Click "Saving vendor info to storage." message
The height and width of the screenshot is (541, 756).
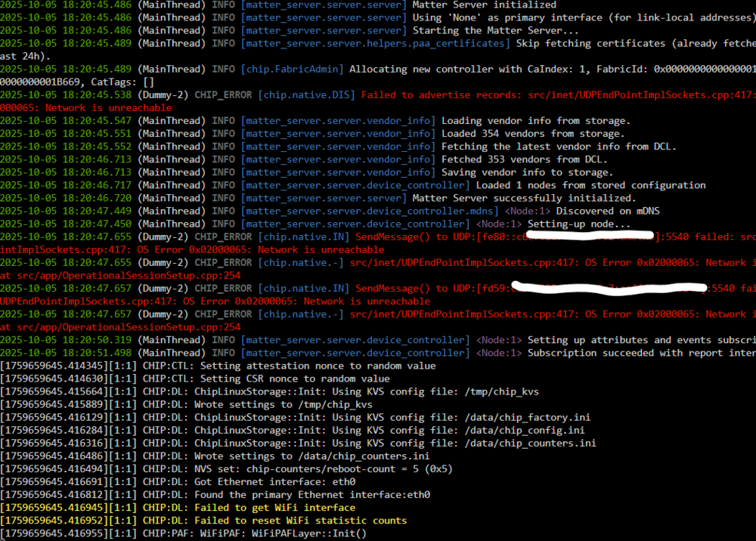pyautogui.click(x=527, y=172)
